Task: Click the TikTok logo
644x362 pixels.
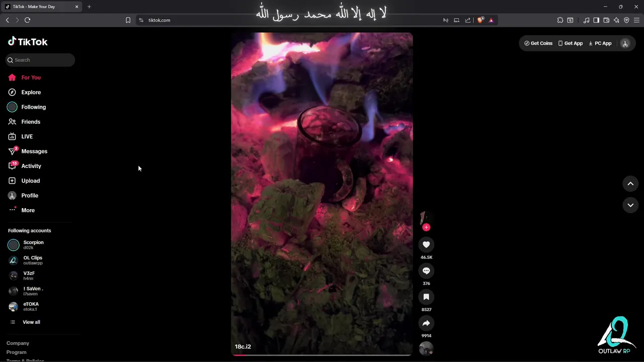Action: pos(28,42)
